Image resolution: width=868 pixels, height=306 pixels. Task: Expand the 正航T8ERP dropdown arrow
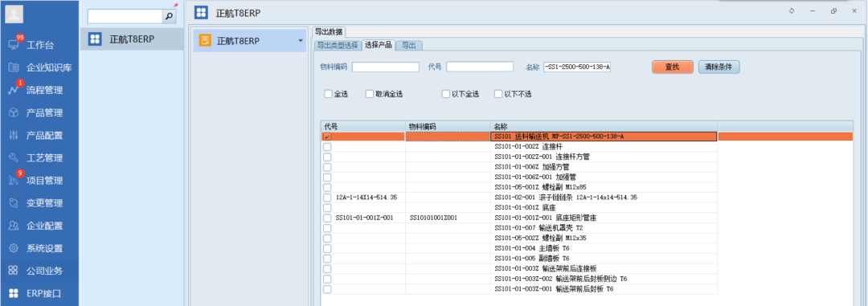301,41
